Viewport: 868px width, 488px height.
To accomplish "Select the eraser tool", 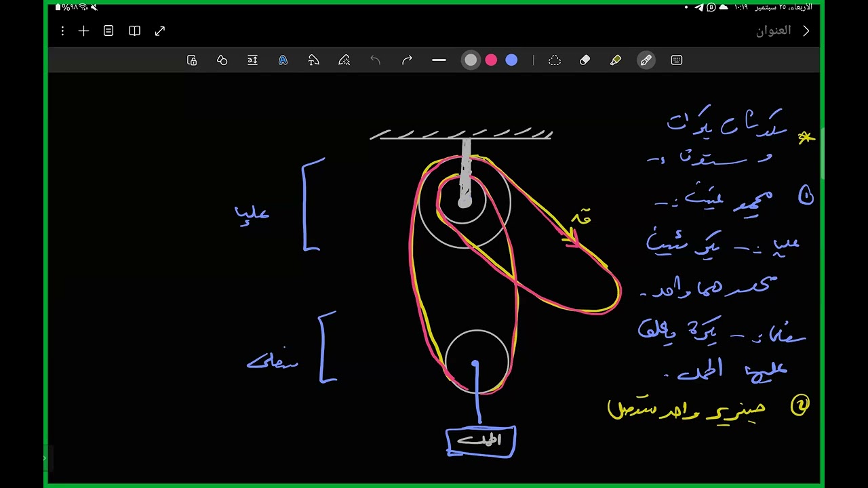I will tap(585, 60).
